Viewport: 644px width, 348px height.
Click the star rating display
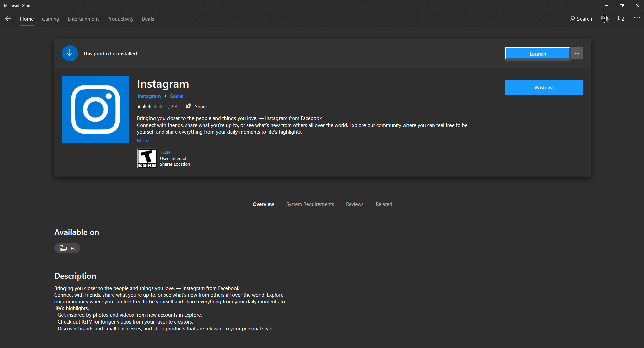click(x=150, y=107)
